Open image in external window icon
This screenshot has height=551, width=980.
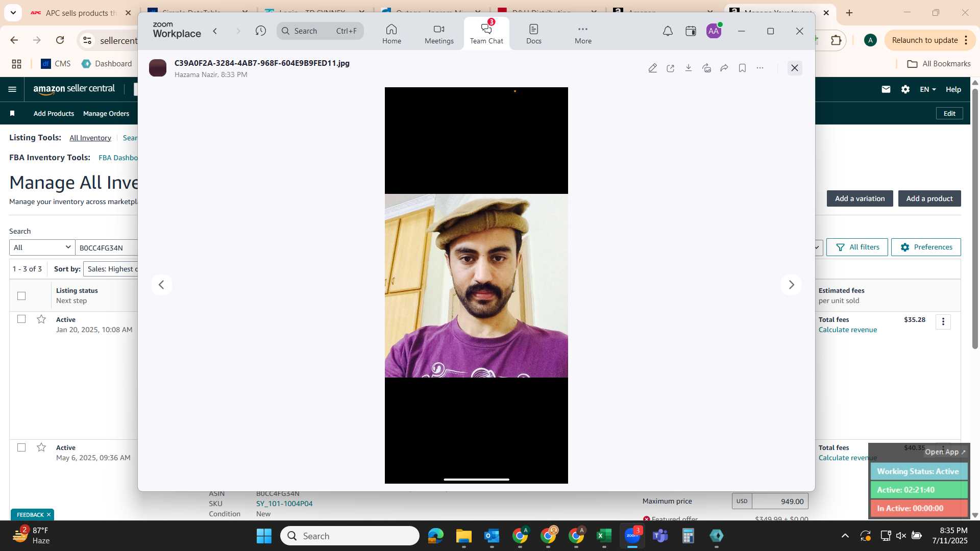671,68
